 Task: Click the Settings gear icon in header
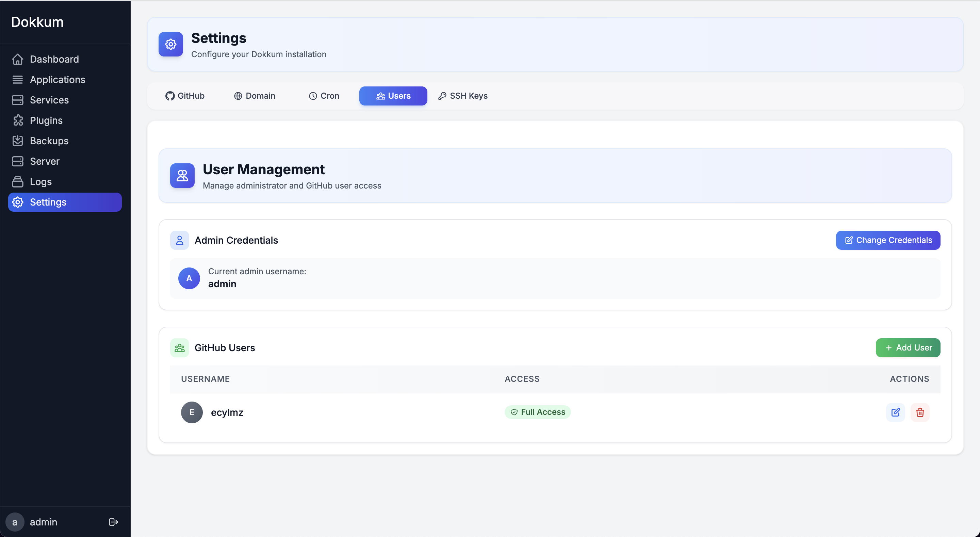click(170, 44)
